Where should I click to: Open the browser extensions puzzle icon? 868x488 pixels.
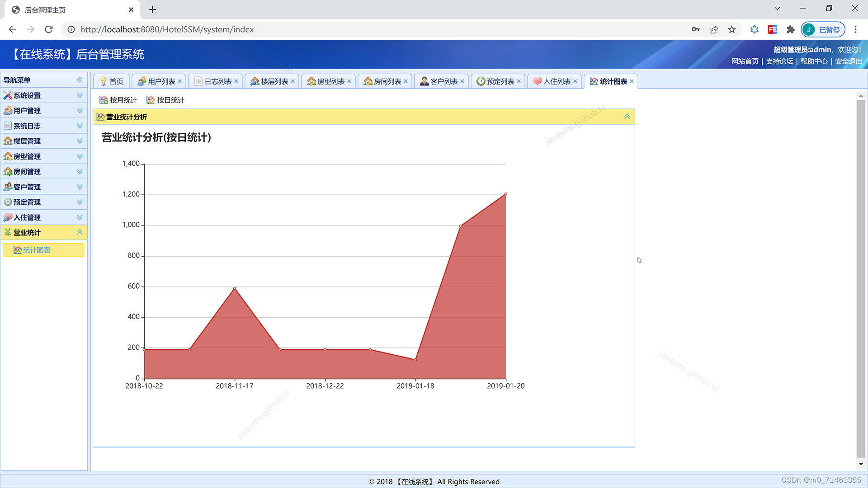coord(790,29)
